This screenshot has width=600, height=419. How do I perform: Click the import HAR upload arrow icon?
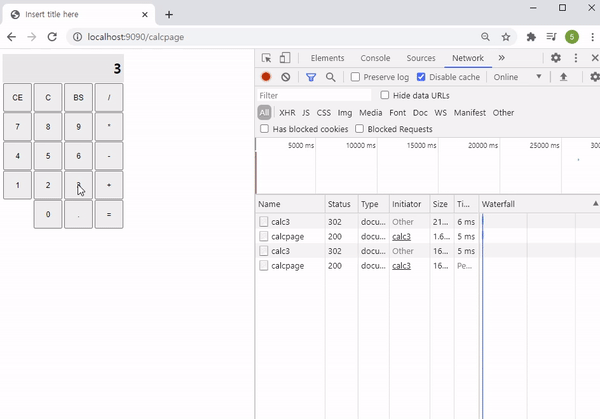tap(563, 77)
